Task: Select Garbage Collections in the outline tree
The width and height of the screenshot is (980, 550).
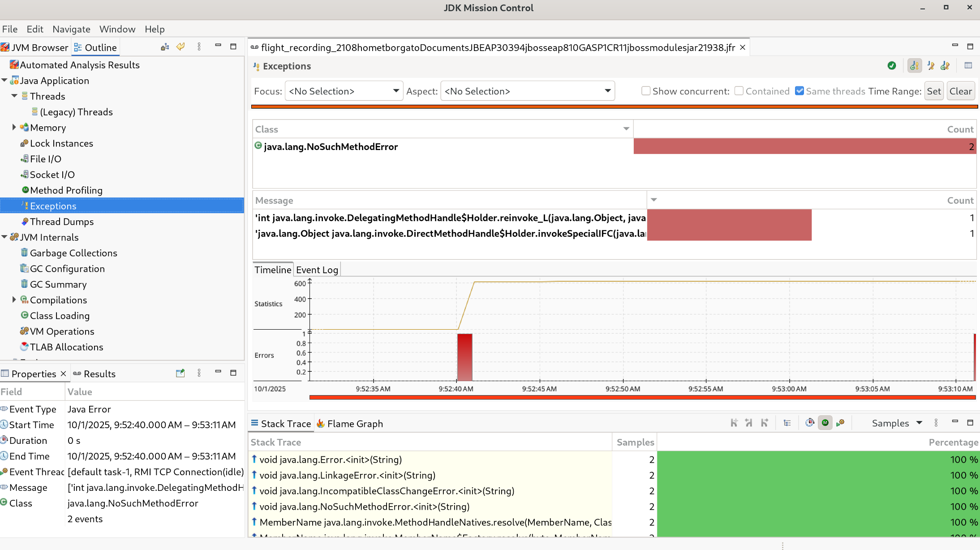Action: tap(73, 253)
